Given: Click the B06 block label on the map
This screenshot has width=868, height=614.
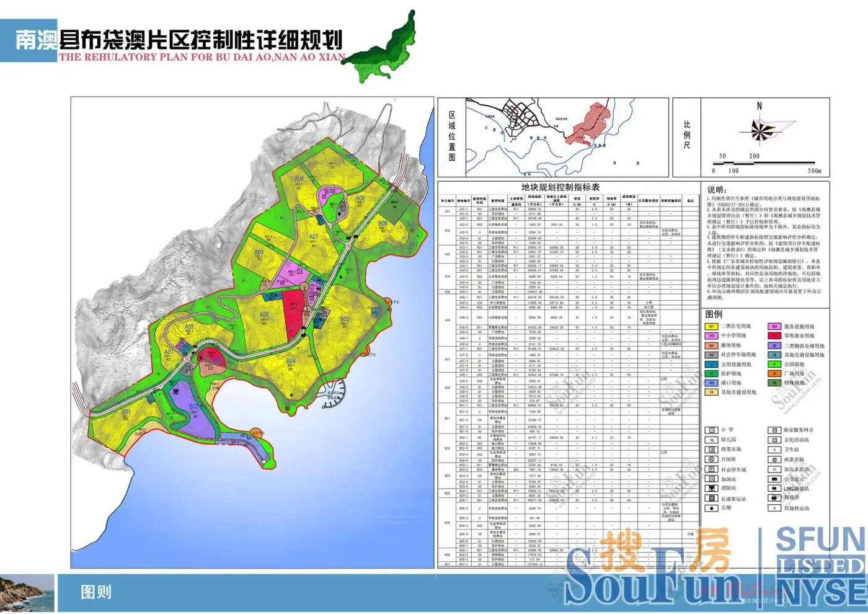Looking at the screenshot, I should click(x=383, y=223).
